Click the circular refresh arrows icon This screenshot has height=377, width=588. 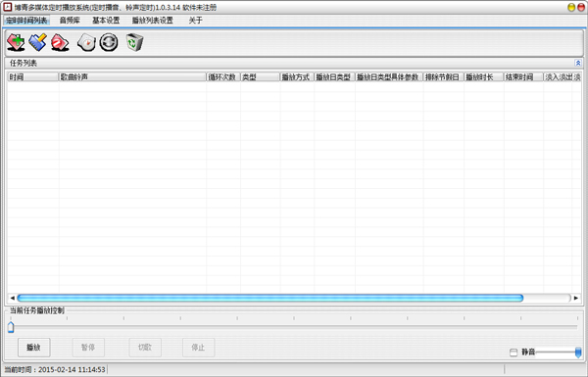[109, 42]
